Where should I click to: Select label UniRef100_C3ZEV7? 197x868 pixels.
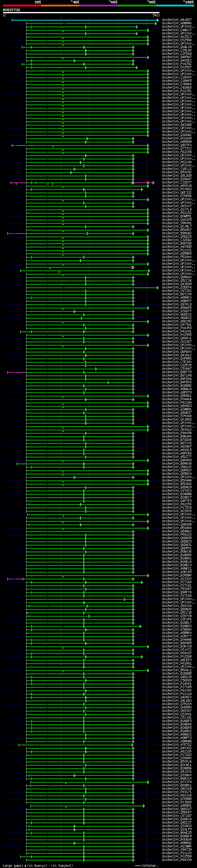click(177, 182)
